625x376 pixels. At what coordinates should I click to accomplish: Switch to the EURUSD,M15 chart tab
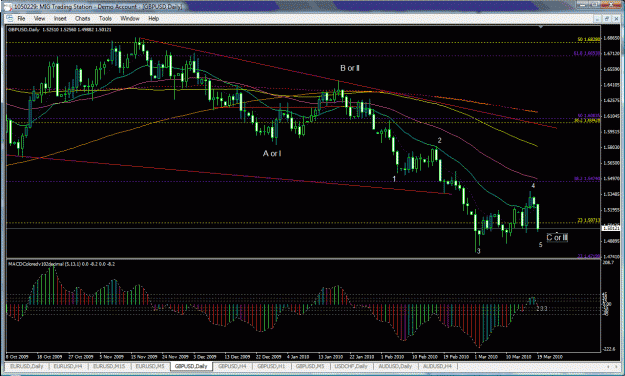tap(108, 366)
